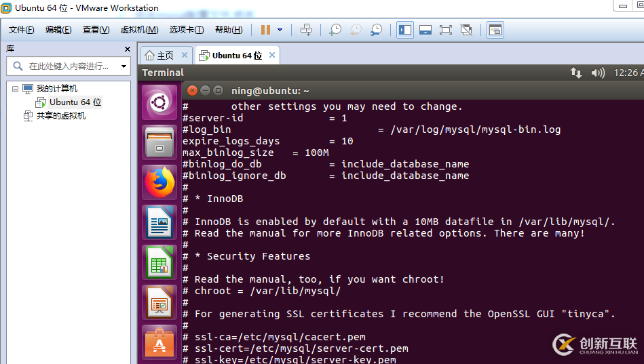Close the 库 library panel
The width and height of the screenshot is (644, 364).
click(x=128, y=49)
